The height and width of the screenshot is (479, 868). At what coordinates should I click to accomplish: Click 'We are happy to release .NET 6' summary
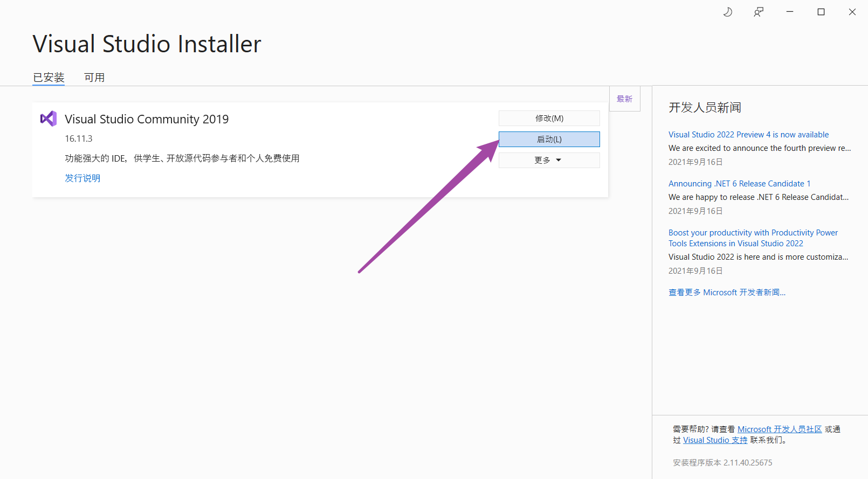point(759,197)
